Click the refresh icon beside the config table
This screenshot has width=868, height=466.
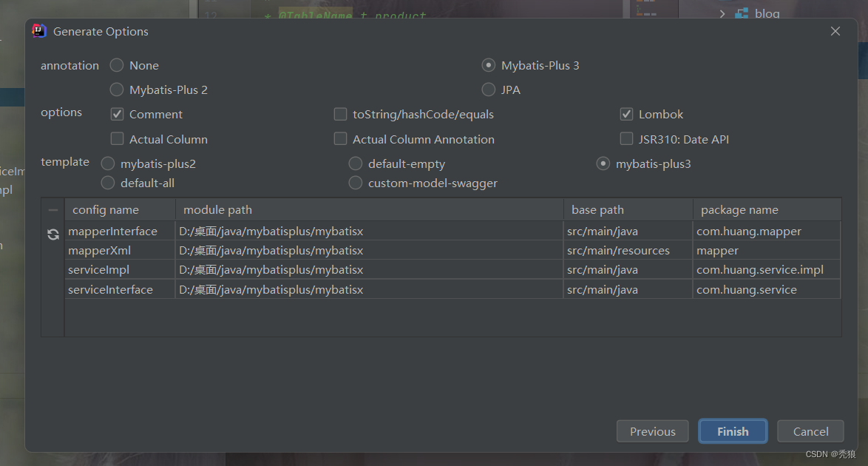(53, 234)
